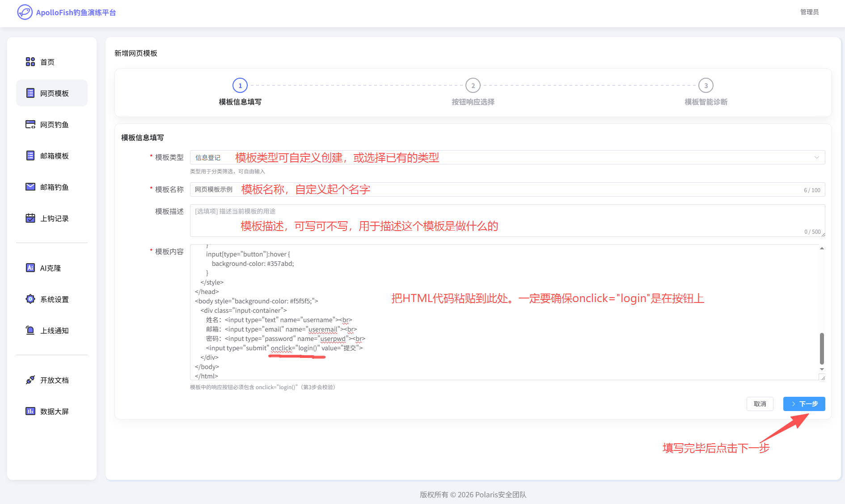The image size is (845, 504).
Task: Click the code line <div class="input-container">
Action: (244, 310)
